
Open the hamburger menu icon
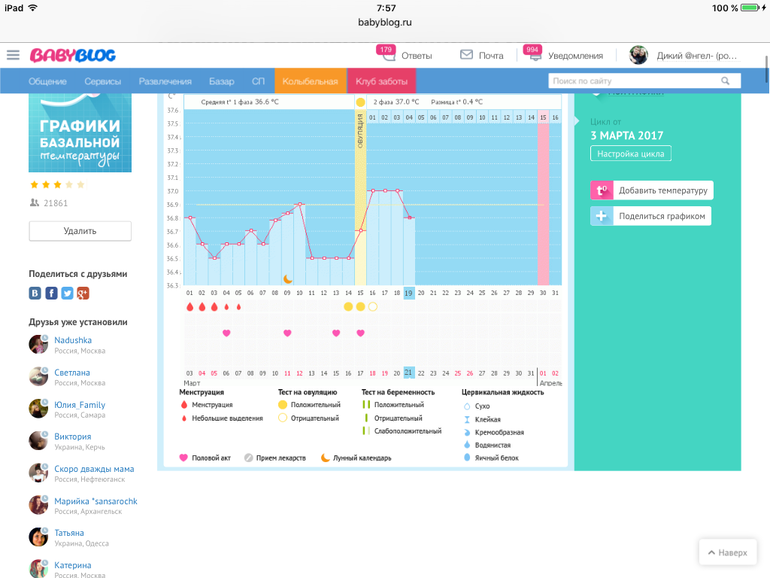13,55
